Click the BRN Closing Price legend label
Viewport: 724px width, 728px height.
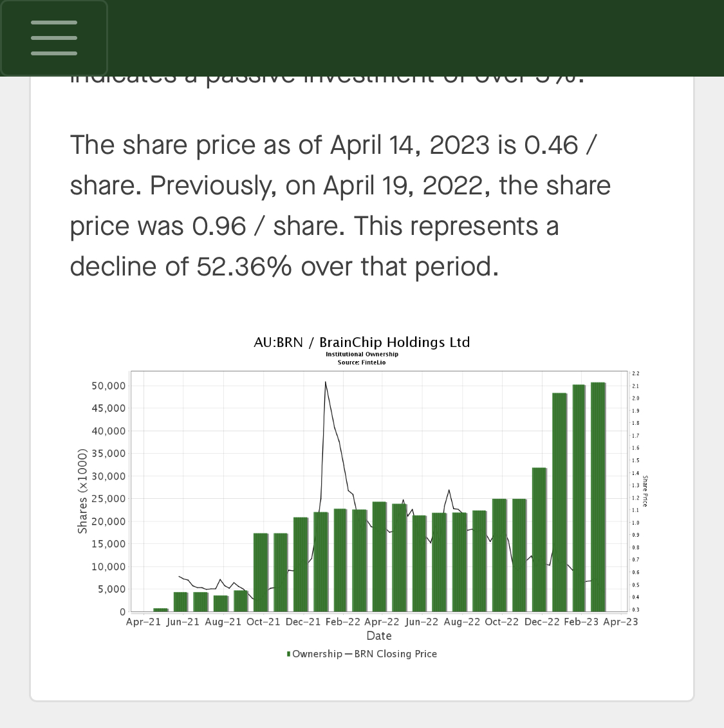tap(395, 654)
